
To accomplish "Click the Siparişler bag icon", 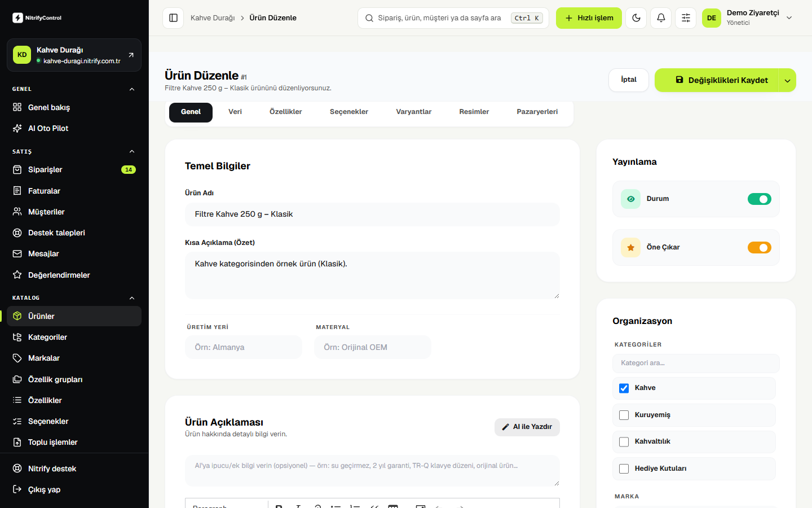I will [x=17, y=169].
